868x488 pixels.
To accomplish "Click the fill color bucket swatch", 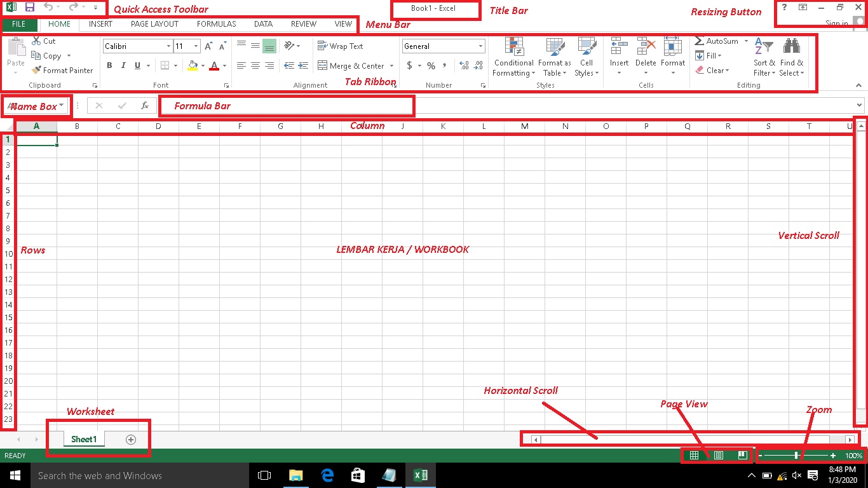I will [x=193, y=65].
